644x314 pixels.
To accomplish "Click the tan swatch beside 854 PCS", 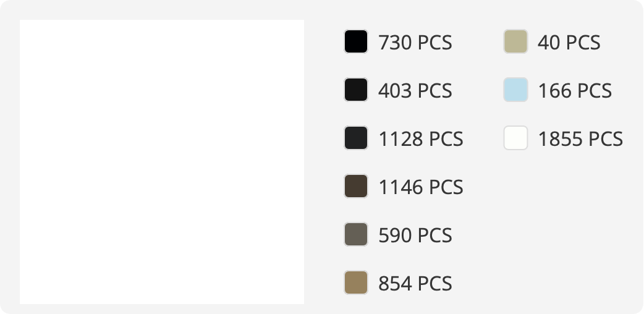I will pyautogui.click(x=355, y=282).
